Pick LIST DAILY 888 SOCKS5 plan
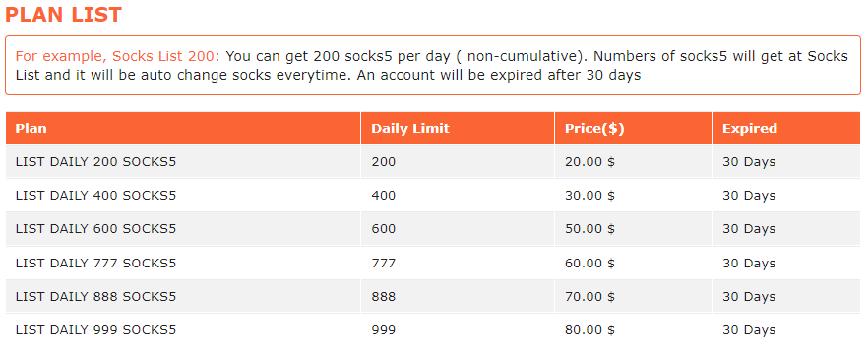Image resolution: width=868 pixels, height=355 pixels. 95,296
